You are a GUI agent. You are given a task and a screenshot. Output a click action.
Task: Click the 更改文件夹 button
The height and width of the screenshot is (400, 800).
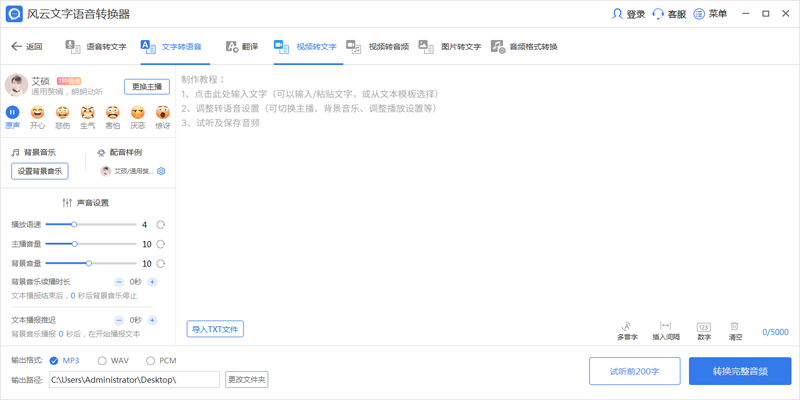coord(247,380)
